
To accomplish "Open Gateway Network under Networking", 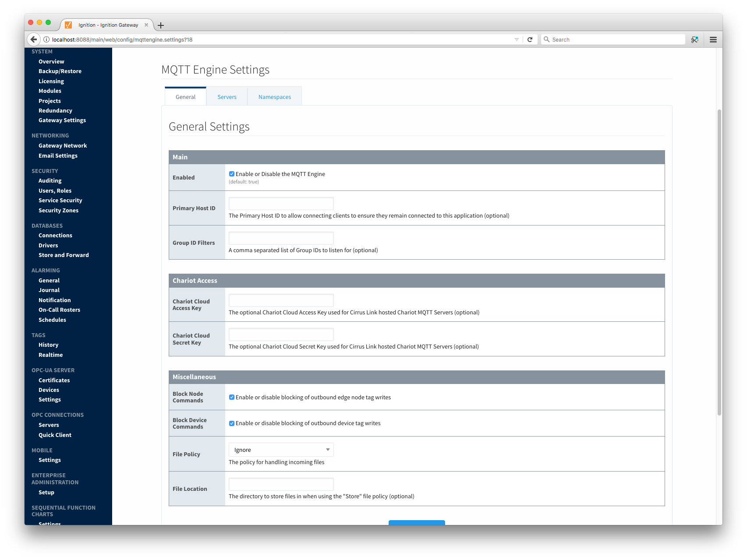I will coord(63,146).
